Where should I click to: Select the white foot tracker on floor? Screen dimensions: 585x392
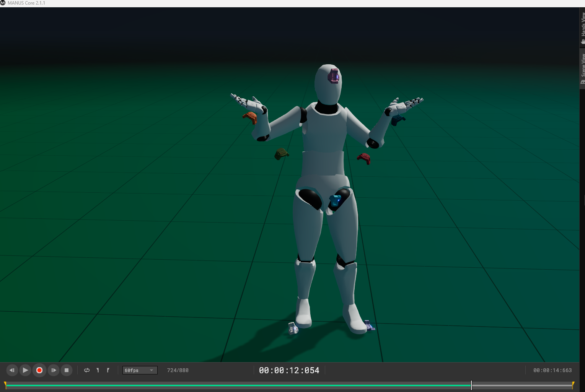click(293, 328)
